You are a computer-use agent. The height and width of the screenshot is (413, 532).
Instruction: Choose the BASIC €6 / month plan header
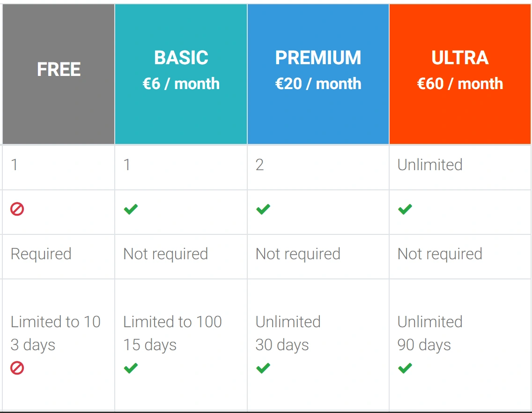click(181, 70)
